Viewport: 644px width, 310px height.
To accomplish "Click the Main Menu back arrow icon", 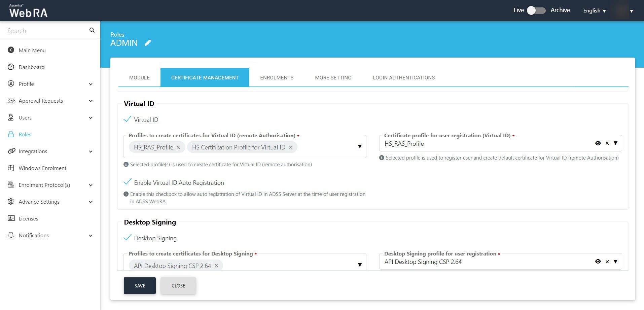I will 11,50.
